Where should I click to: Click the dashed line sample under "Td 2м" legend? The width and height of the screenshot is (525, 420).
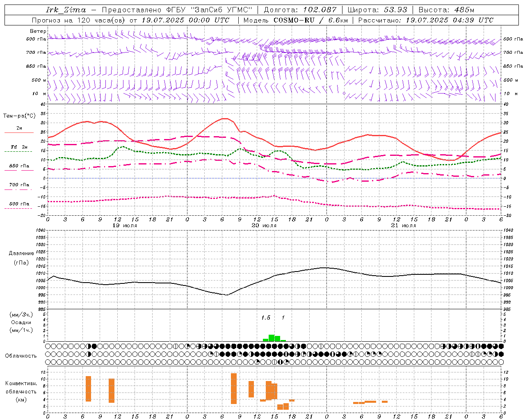coord(18,152)
